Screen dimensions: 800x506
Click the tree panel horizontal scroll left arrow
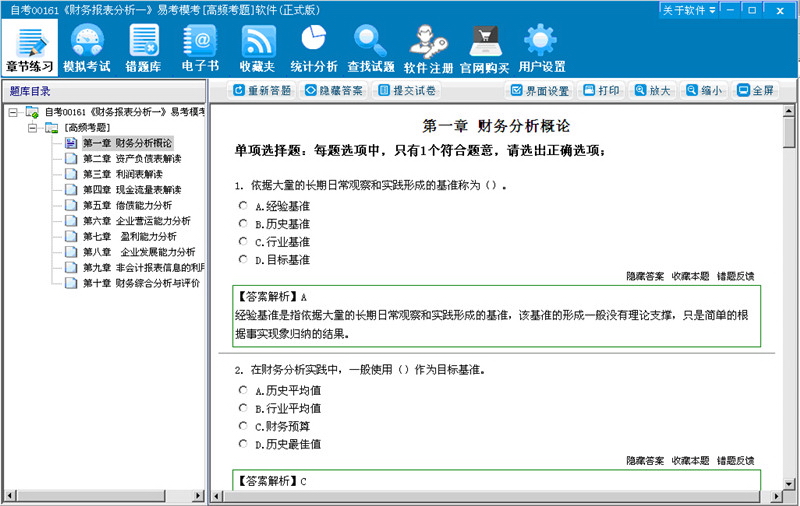[x=9, y=495]
